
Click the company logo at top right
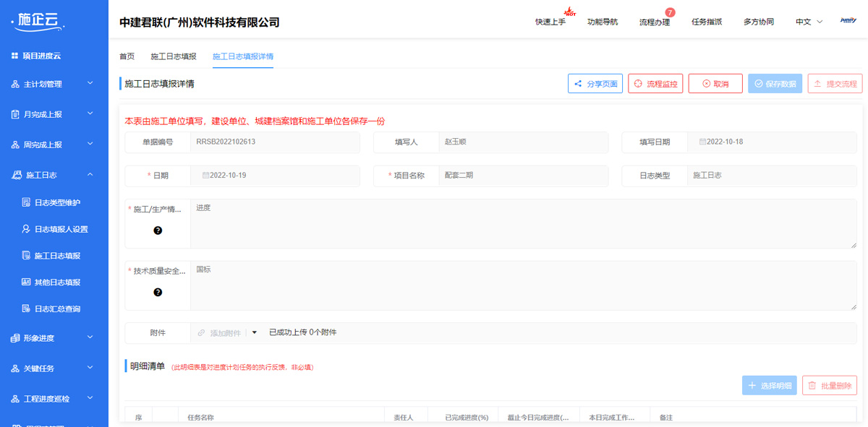[848, 21]
